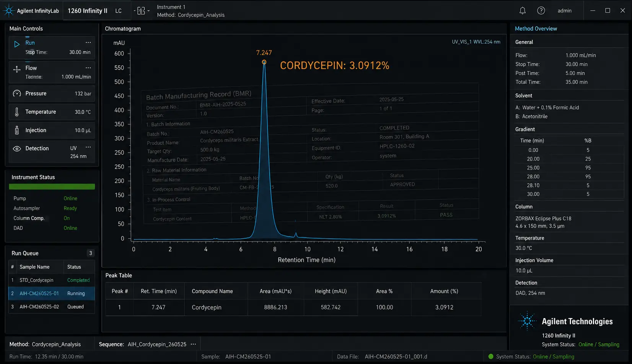The image size is (632, 364).
Task: Click the peak marker at 7.247
Action: tap(264, 62)
